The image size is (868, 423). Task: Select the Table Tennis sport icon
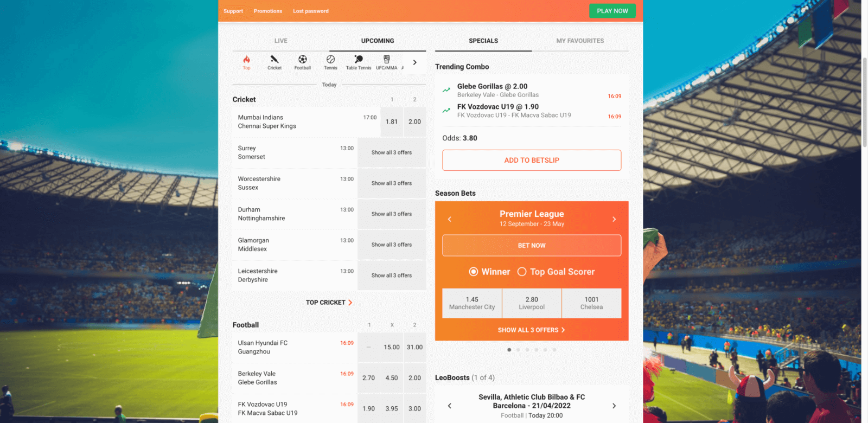359,62
